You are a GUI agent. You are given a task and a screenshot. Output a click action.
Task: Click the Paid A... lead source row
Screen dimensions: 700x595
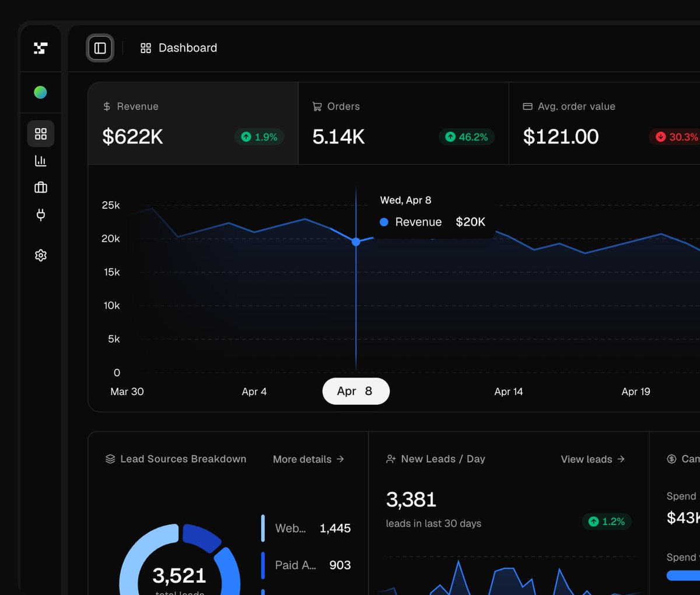click(306, 565)
